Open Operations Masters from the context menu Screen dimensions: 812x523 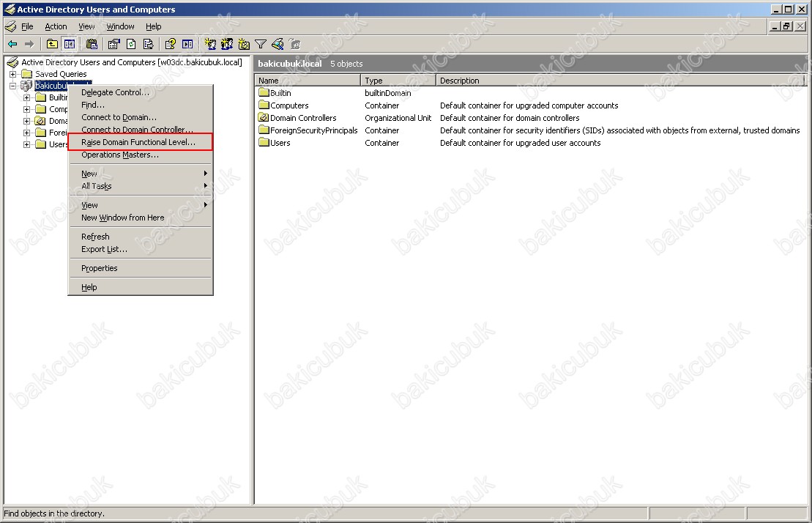pos(141,155)
